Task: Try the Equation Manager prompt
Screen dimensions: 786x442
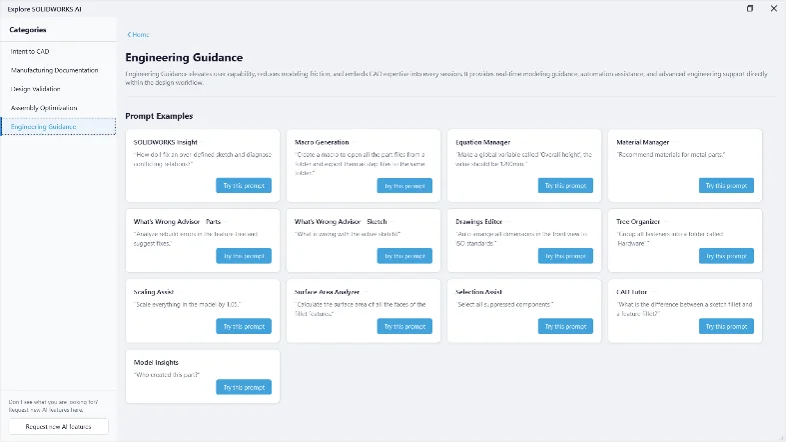Action: click(565, 185)
